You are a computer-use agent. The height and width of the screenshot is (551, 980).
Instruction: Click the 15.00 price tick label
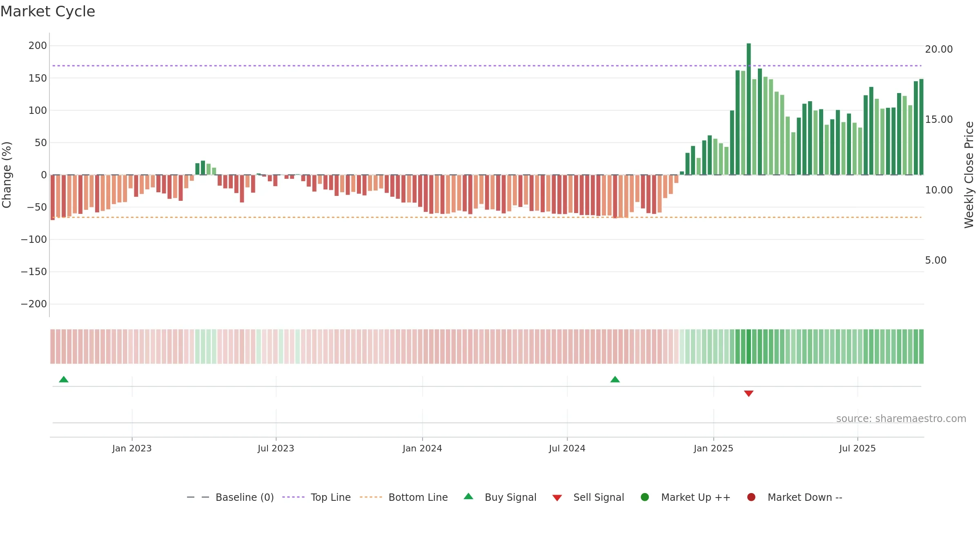(939, 119)
